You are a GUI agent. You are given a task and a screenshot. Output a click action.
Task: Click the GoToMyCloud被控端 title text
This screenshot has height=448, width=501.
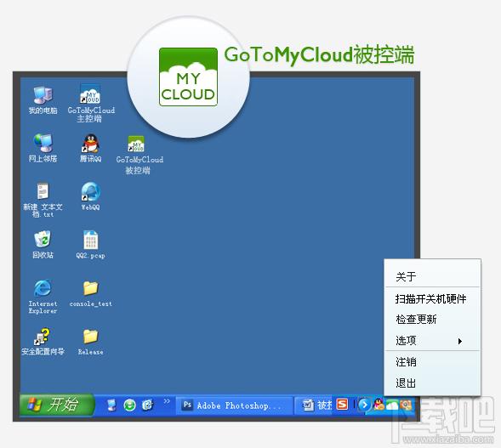[319, 55]
